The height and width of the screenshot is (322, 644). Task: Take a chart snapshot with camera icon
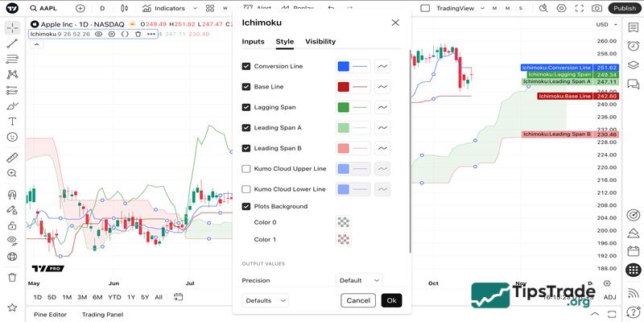[597, 8]
